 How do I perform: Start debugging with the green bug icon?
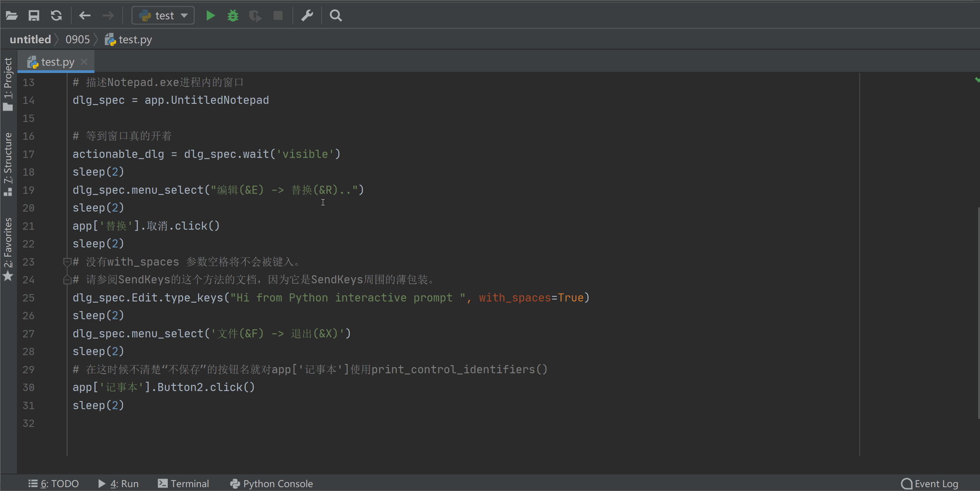pos(233,16)
